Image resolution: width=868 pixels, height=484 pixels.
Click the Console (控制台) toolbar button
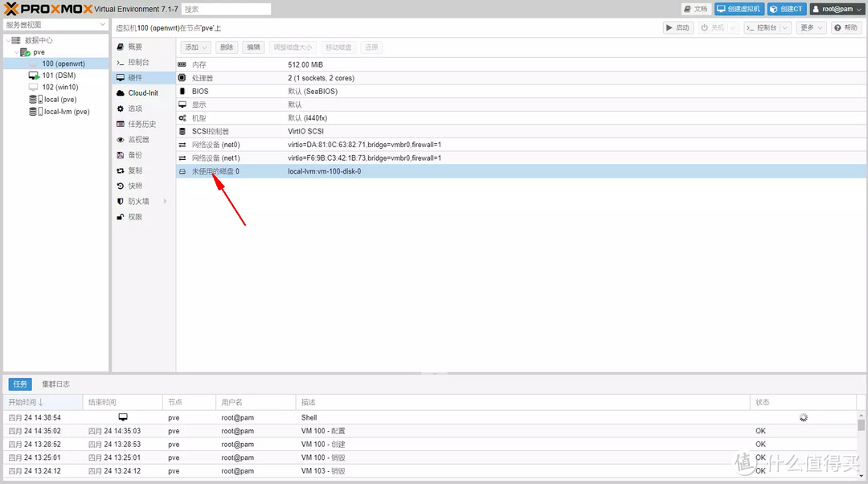pos(761,27)
